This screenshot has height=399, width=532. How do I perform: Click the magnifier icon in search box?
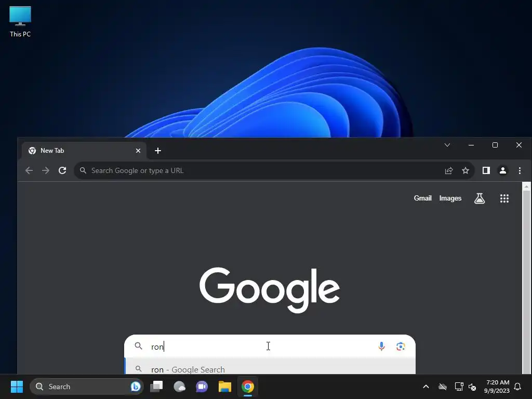click(138, 346)
